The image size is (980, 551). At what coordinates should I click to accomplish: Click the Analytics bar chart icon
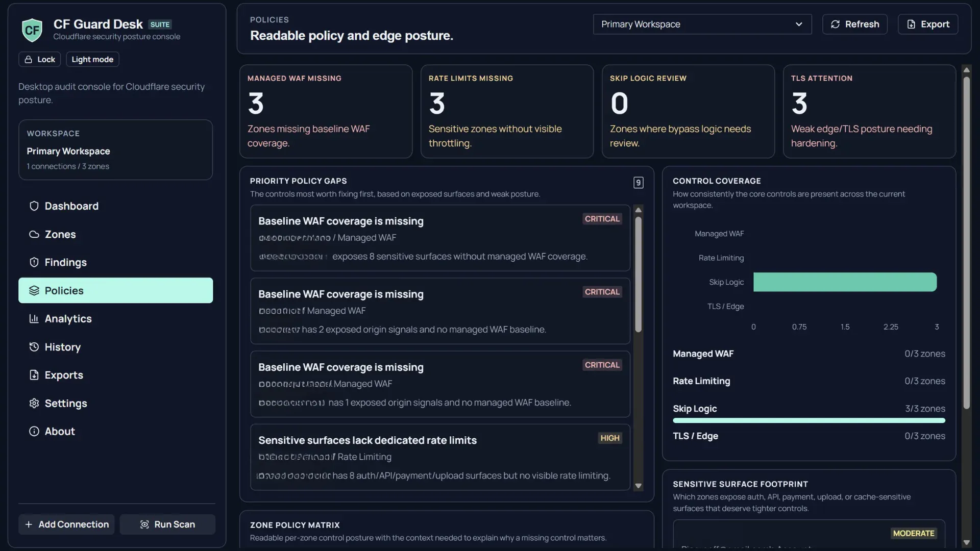[x=34, y=319]
